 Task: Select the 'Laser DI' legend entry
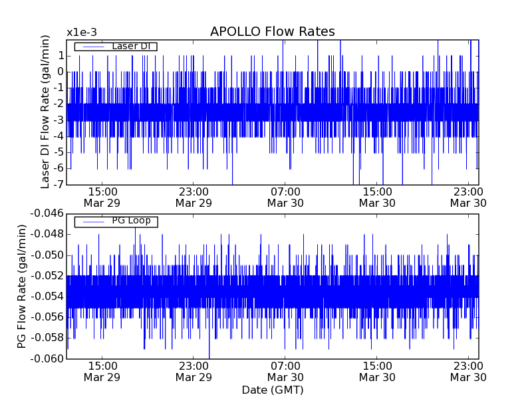116,46
